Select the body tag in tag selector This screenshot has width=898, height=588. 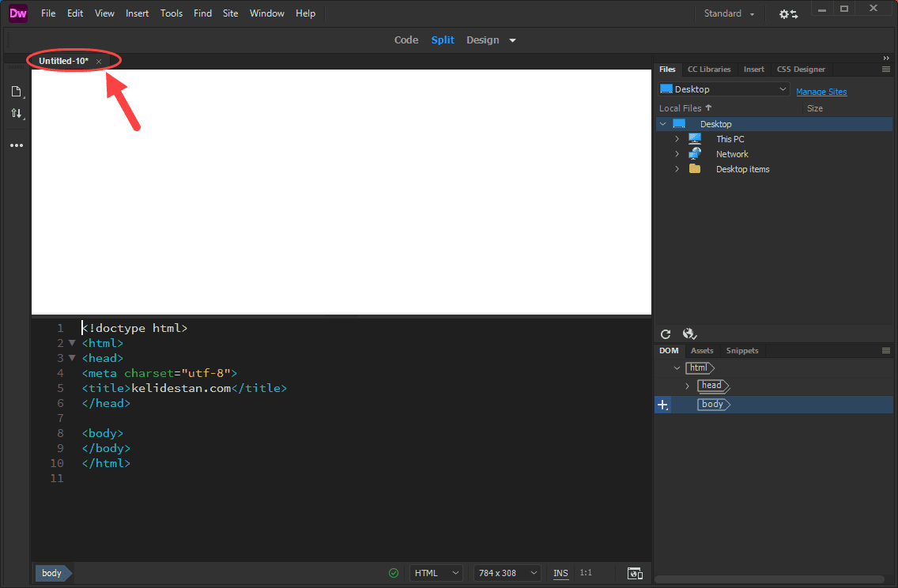click(53, 573)
